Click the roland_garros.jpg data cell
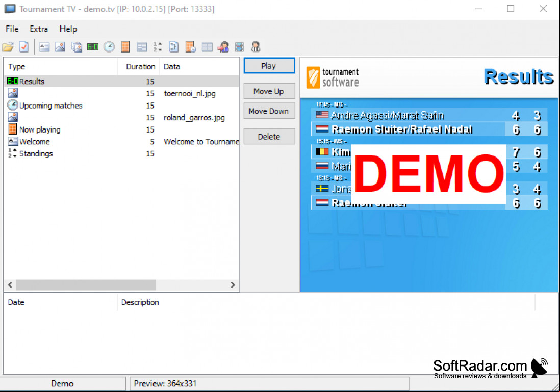 194,117
